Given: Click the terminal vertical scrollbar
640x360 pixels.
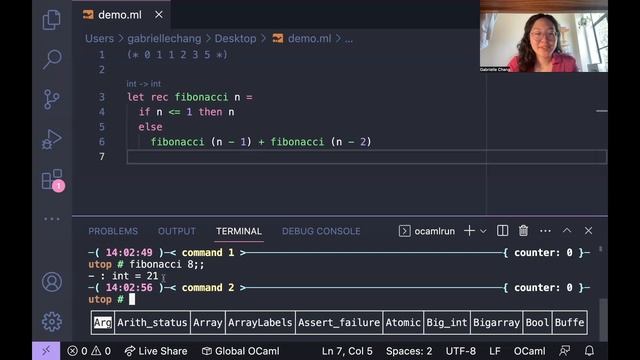Looking at the screenshot, I should 603,319.
